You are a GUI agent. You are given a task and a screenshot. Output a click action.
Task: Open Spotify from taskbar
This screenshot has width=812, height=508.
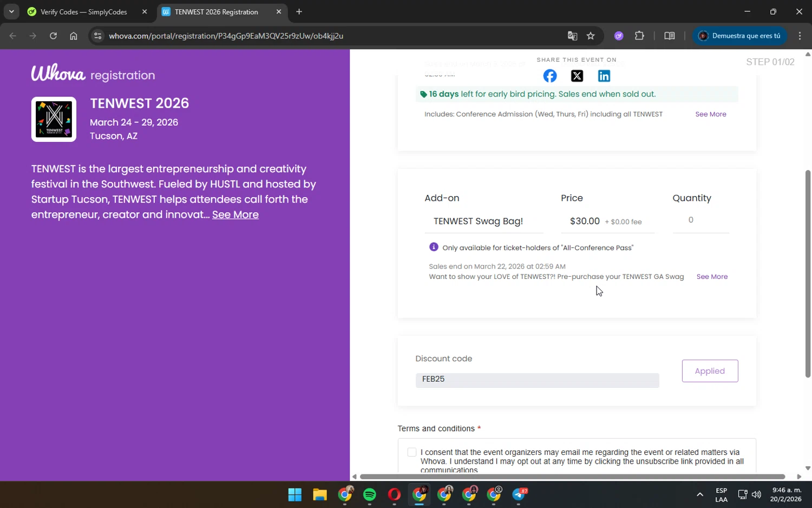point(370,494)
